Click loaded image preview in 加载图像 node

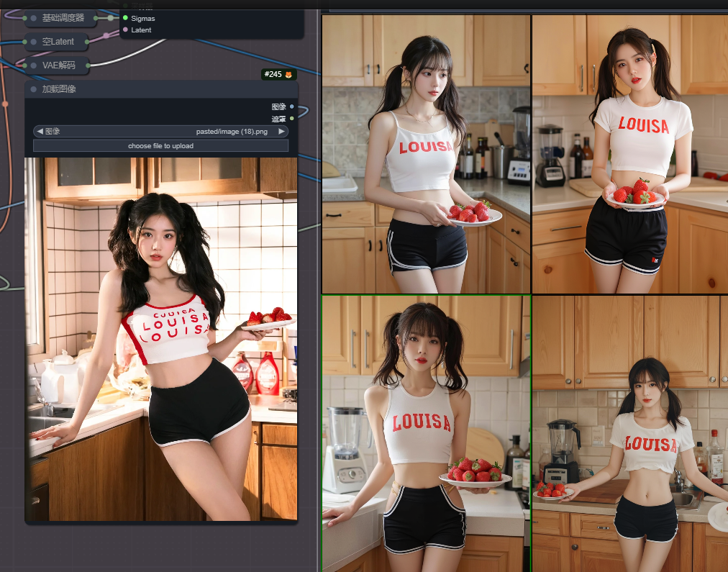(160, 339)
